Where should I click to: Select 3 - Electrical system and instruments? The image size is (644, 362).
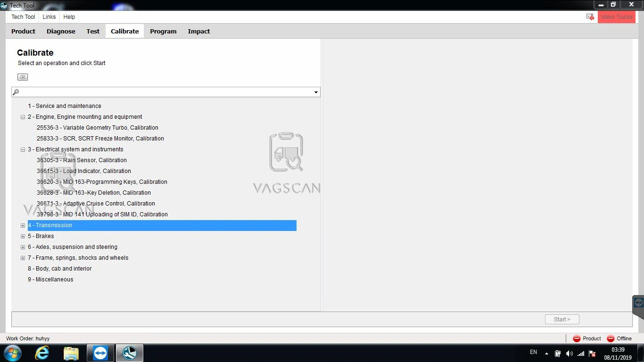click(75, 149)
